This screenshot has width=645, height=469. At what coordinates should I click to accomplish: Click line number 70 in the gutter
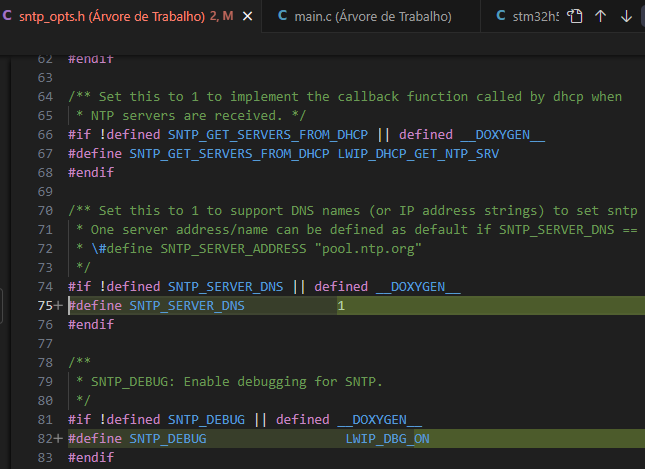point(44,210)
